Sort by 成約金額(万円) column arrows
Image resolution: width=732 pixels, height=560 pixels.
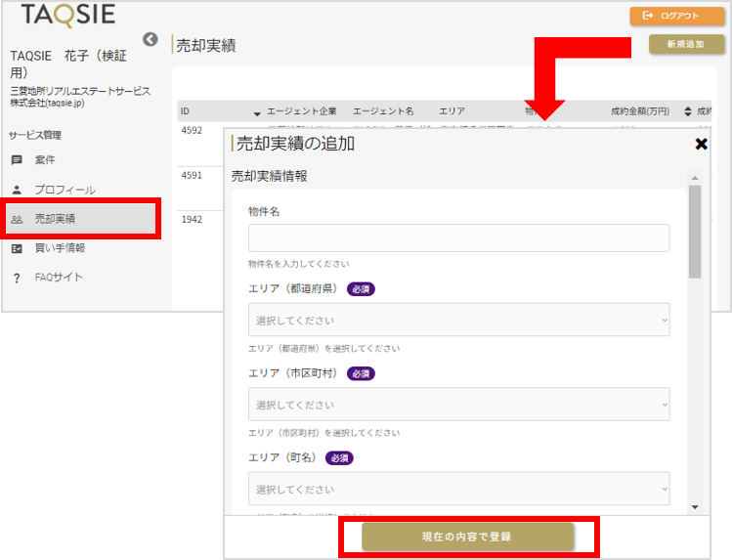click(688, 111)
